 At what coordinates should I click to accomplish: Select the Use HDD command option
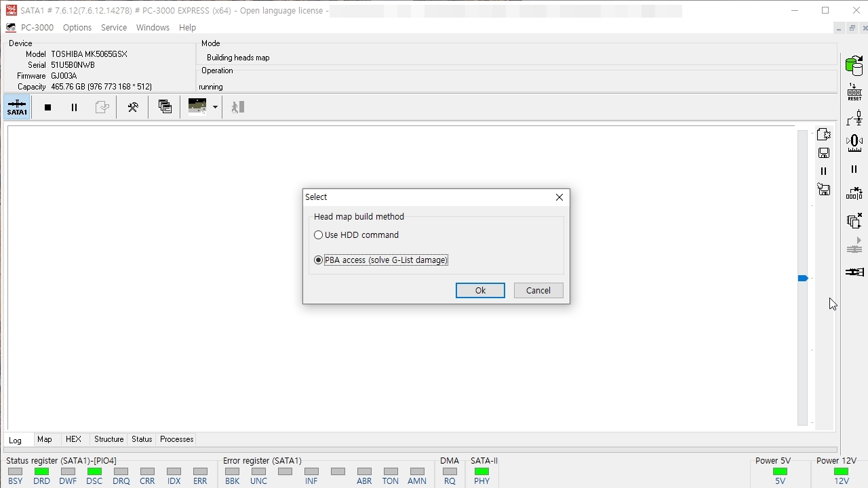[x=356, y=235]
